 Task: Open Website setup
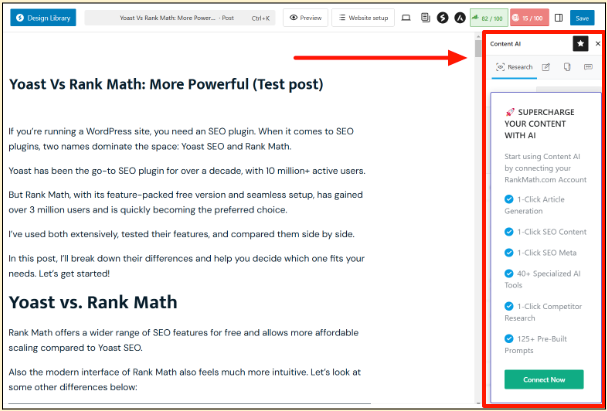click(x=363, y=18)
